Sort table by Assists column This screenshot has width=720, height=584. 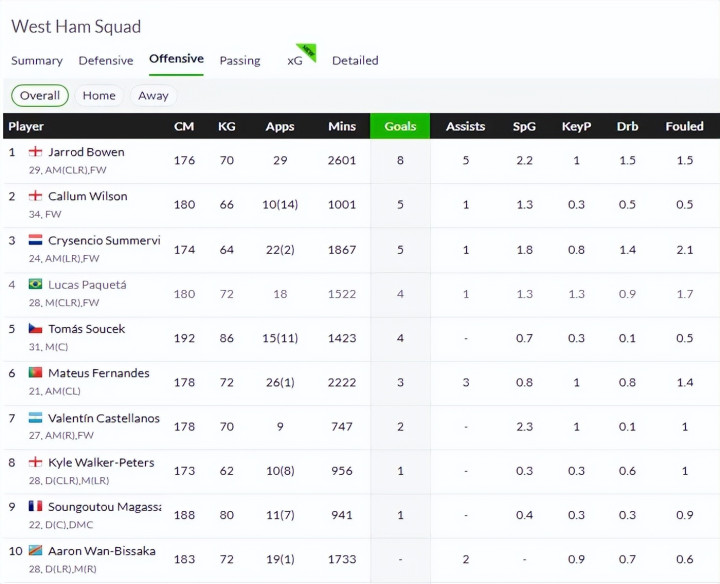(x=465, y=127)
